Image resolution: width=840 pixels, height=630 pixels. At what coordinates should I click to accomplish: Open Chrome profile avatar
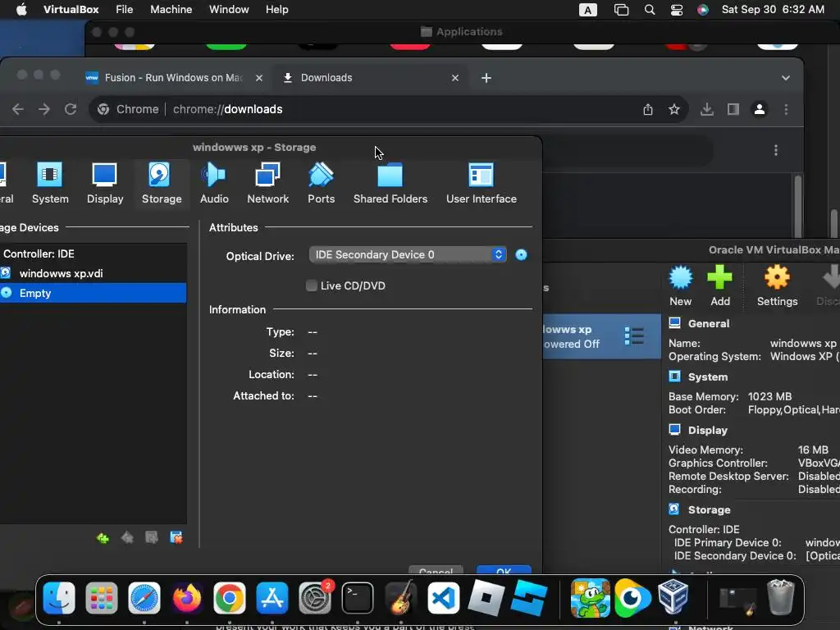[x=759, y=109]
